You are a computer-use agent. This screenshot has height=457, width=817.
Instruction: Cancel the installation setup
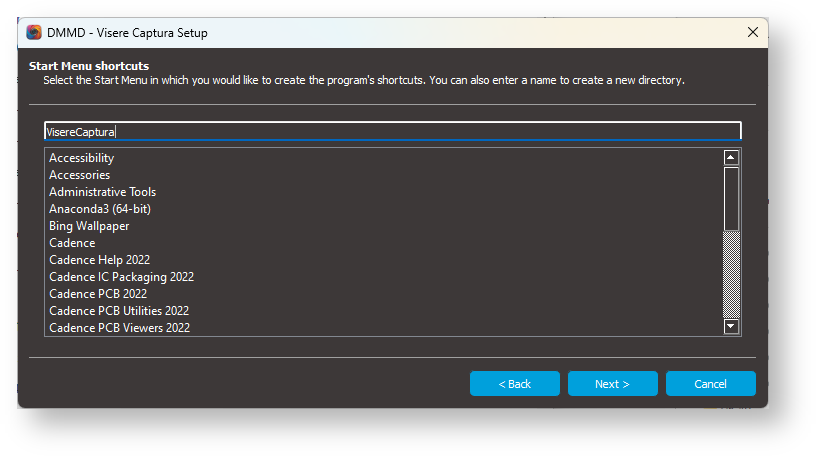[x=710, y=384]
